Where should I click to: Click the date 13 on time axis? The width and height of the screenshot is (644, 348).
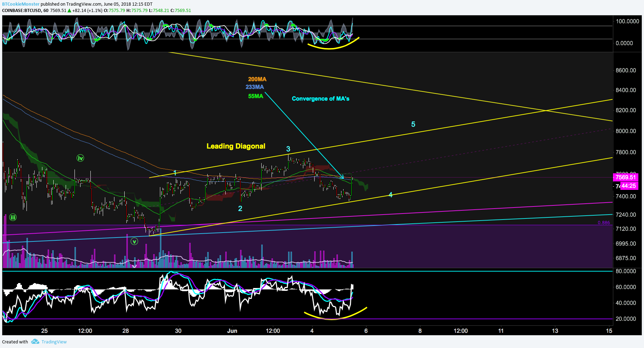pyautogui.click(x=555, y=331)
